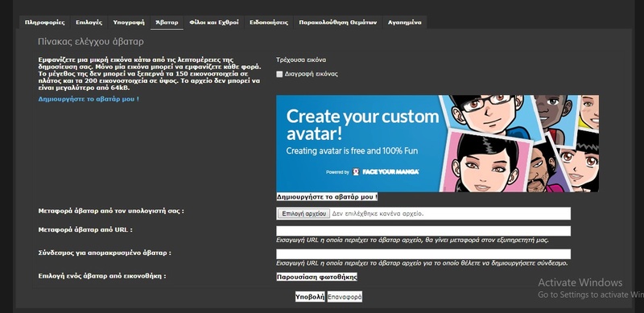
Task: Switch to the Αγαπημένα tab
Action: click(405, 23)
